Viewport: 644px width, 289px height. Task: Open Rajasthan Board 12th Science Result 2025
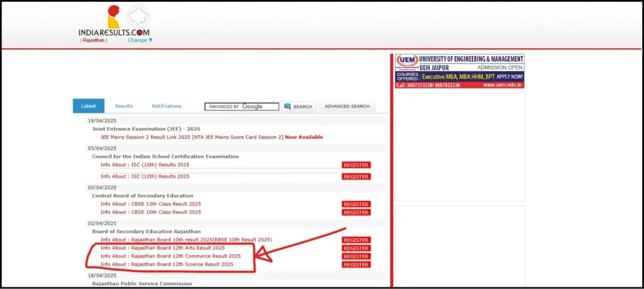[167, 264]
